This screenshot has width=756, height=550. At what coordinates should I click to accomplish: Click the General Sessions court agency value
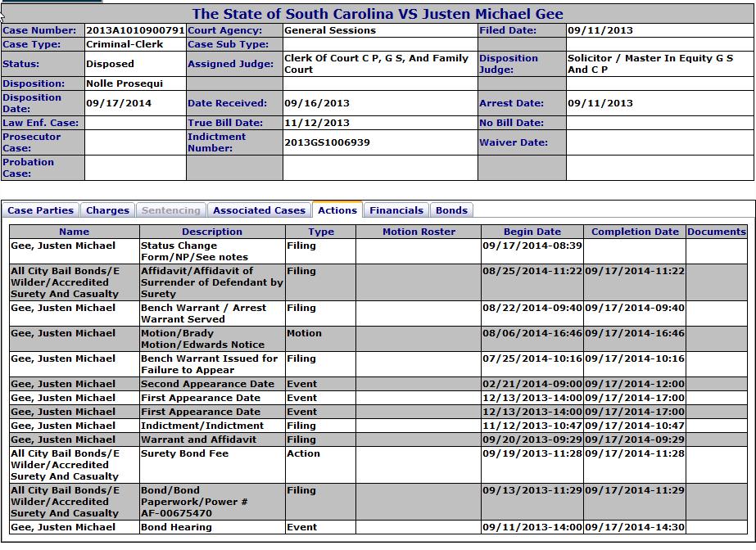330,30
